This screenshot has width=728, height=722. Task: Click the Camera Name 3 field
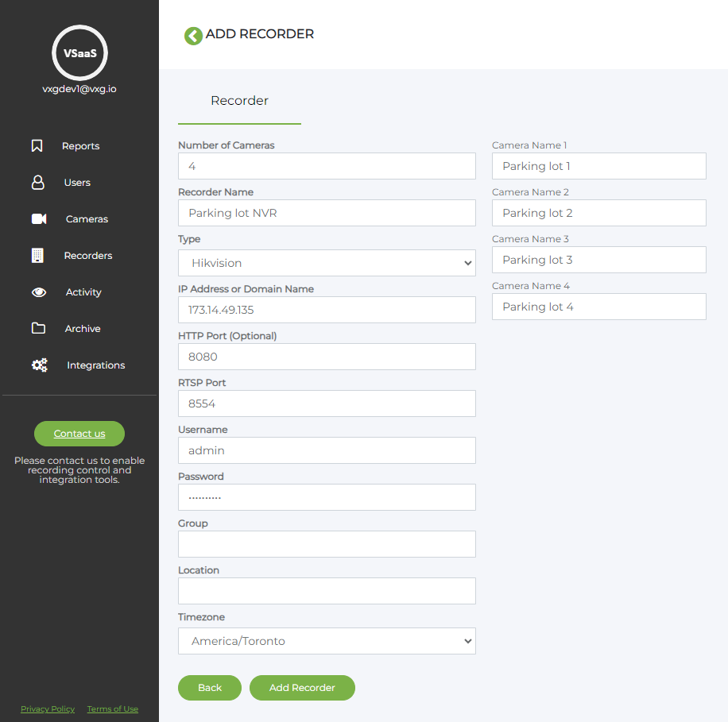[598, 260]
